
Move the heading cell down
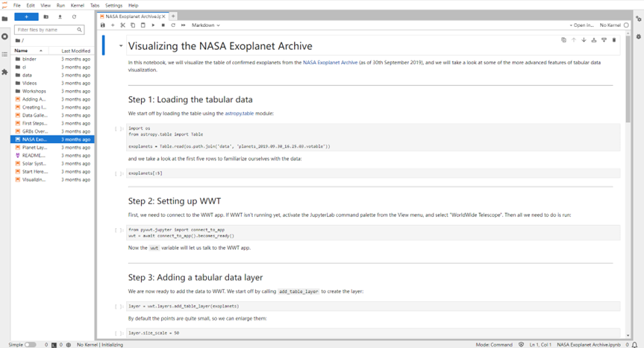point(584,40)
